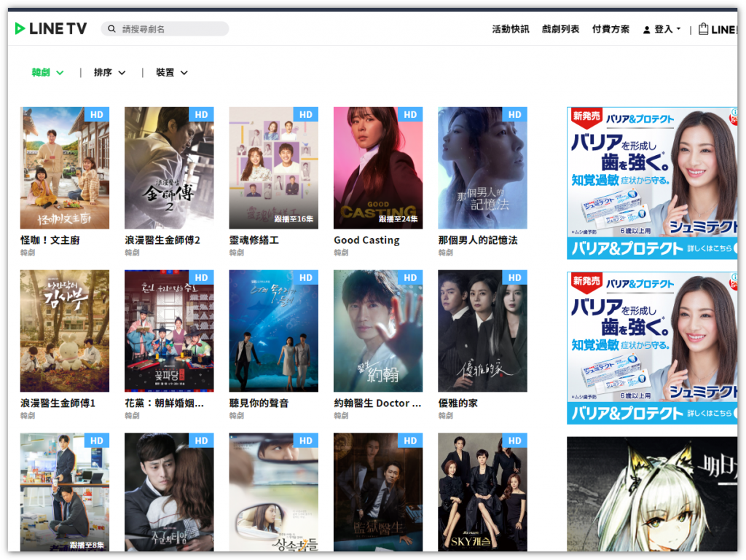The width and height of the screenshot is (746, 560).
Task: Click the LINE shopping bag icon
Action: (703, 29)
